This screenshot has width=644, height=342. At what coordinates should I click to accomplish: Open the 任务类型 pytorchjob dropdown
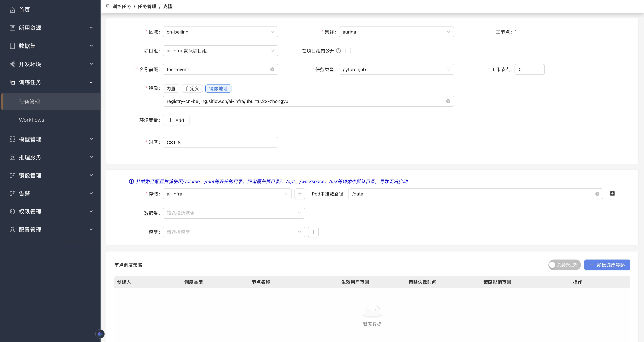pyautogui.click(x=396, y=70)
